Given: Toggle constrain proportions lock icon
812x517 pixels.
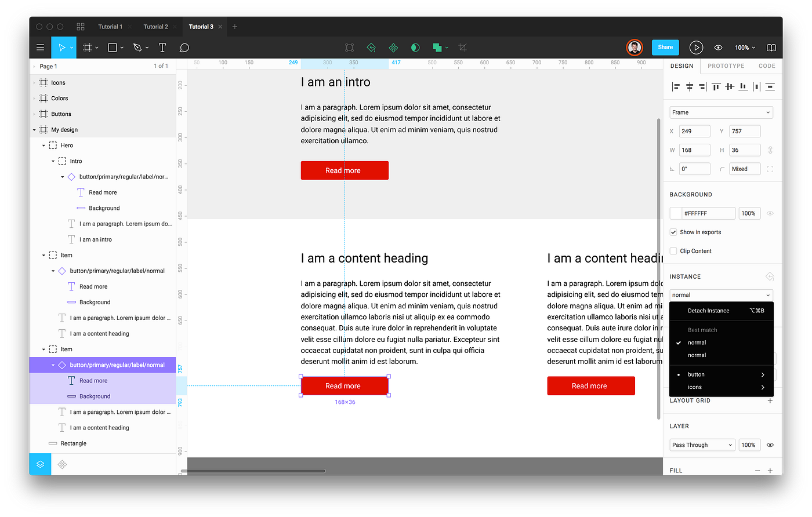Looking at the screenshot, I should [770, 150].
